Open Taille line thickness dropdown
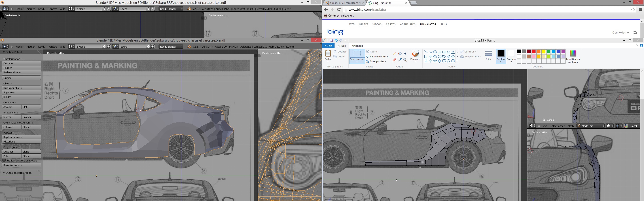 (x=489, y=56)
